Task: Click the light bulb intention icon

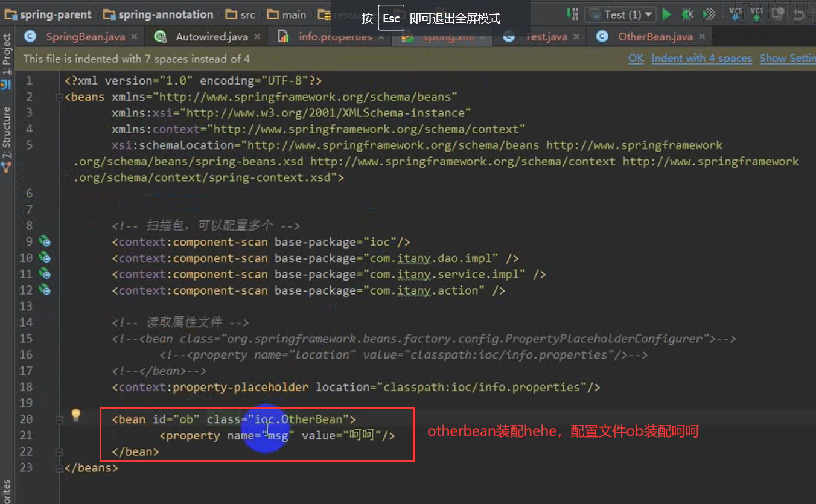Action: coord(75,415)
